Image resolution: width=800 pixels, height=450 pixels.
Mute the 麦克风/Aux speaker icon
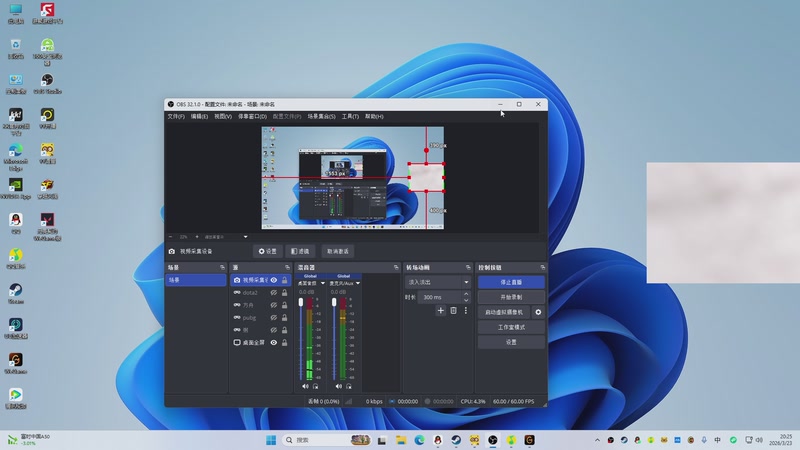pyautogui.click(x=337, y=386)
